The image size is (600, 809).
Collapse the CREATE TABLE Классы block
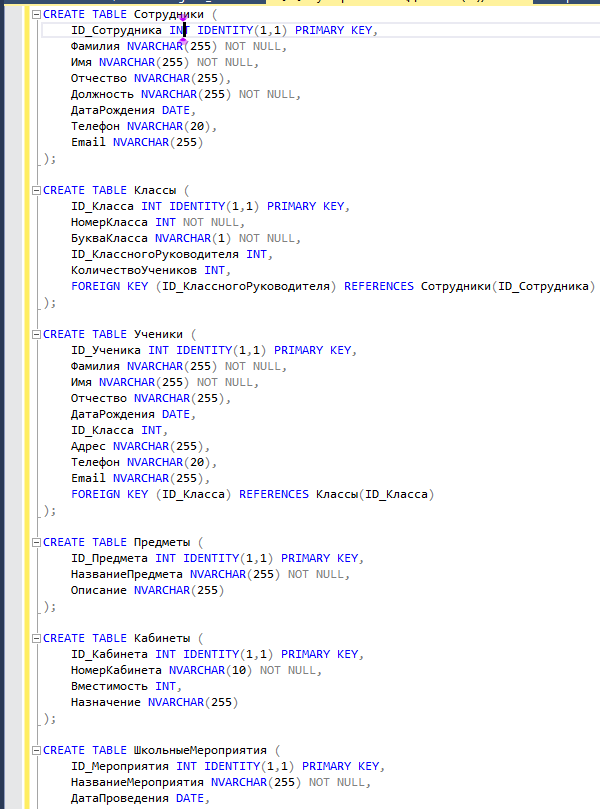tap(36, 190)
